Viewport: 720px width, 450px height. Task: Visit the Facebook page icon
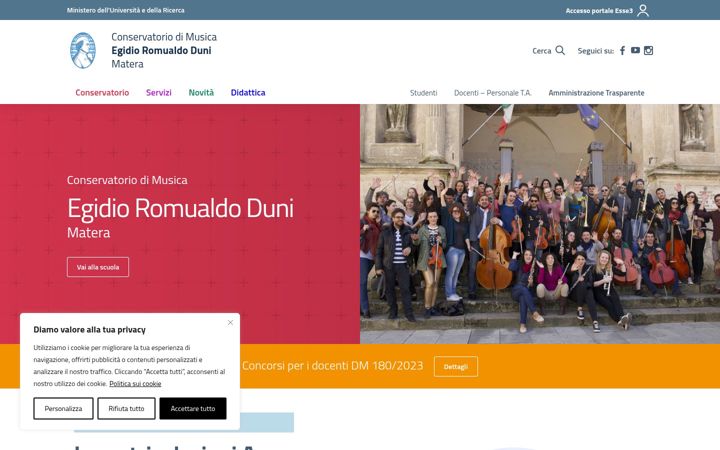point(622,51)
